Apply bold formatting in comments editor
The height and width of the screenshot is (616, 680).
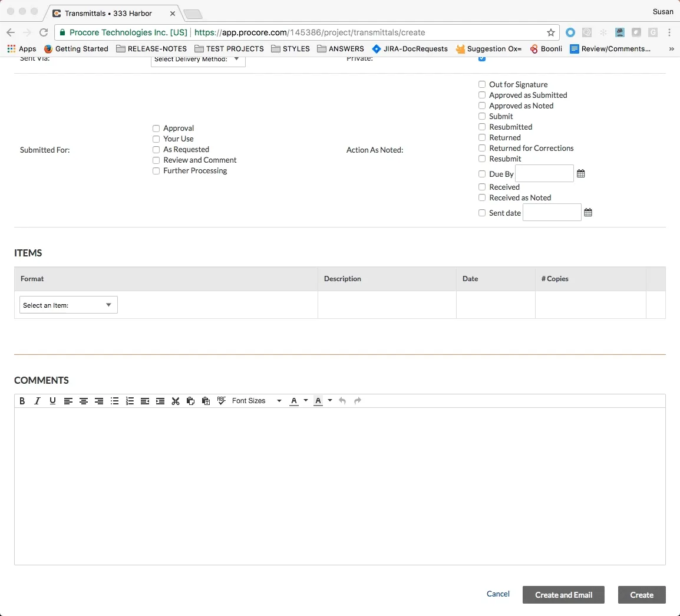tap(22, 401)
